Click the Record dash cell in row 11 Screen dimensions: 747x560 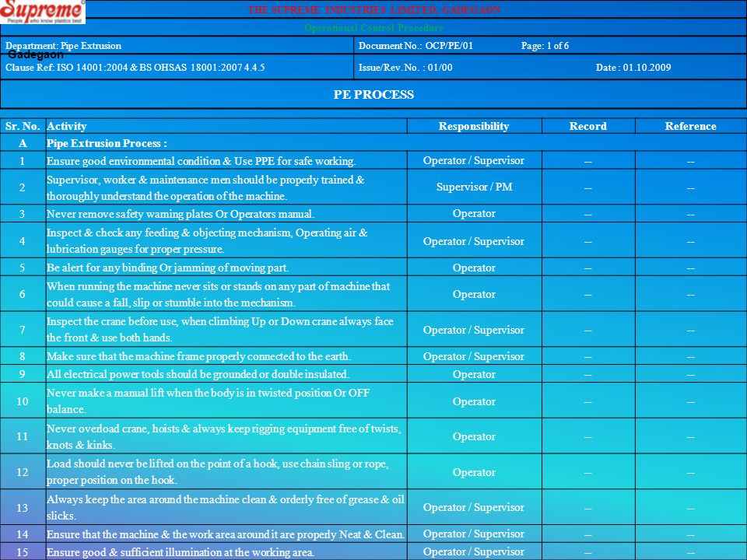point(588,436)
